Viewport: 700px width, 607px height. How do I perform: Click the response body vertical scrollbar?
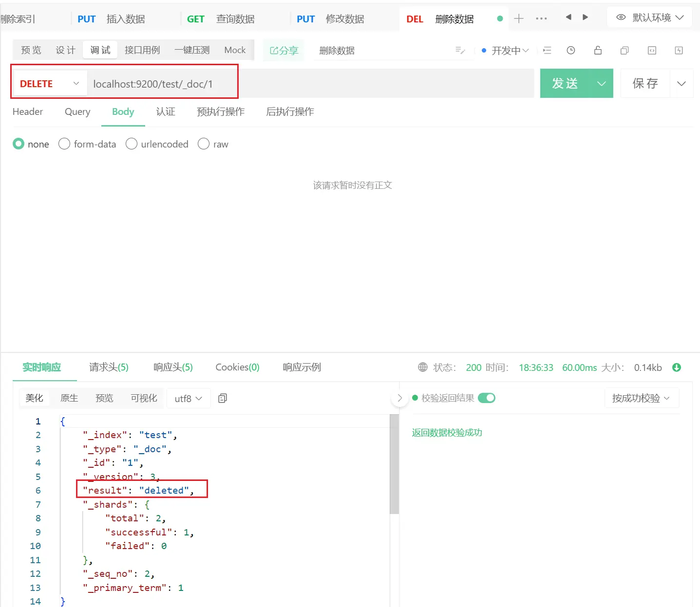(394, 464)
